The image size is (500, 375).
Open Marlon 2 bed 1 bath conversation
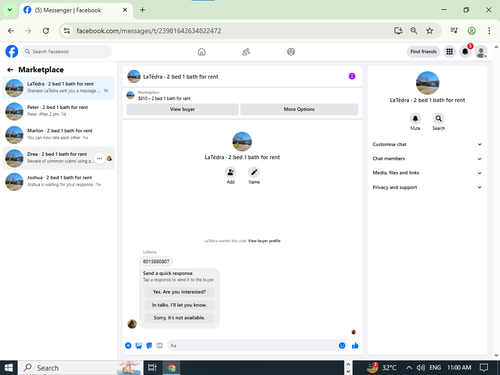coord(59,135)
